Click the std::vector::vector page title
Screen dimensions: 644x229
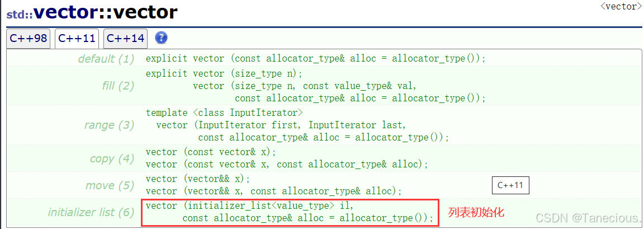click(92, 13)
